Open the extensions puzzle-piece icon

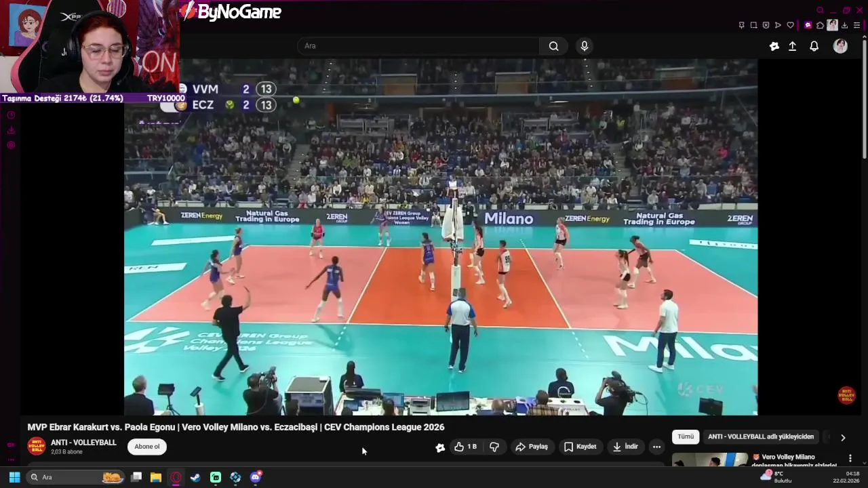820,25
